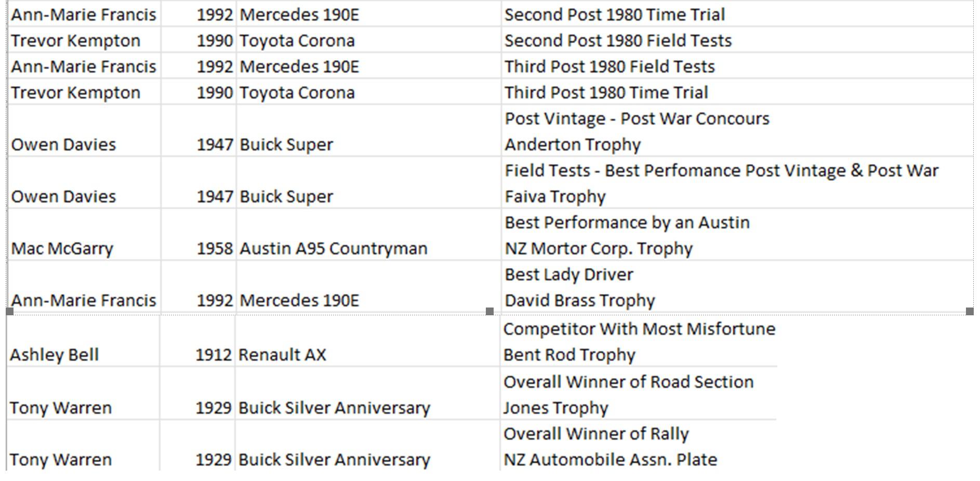980x481 pixels.
Task: Click the 'NZ Automobile Assn. Plate' text
Action: (610, 459)
